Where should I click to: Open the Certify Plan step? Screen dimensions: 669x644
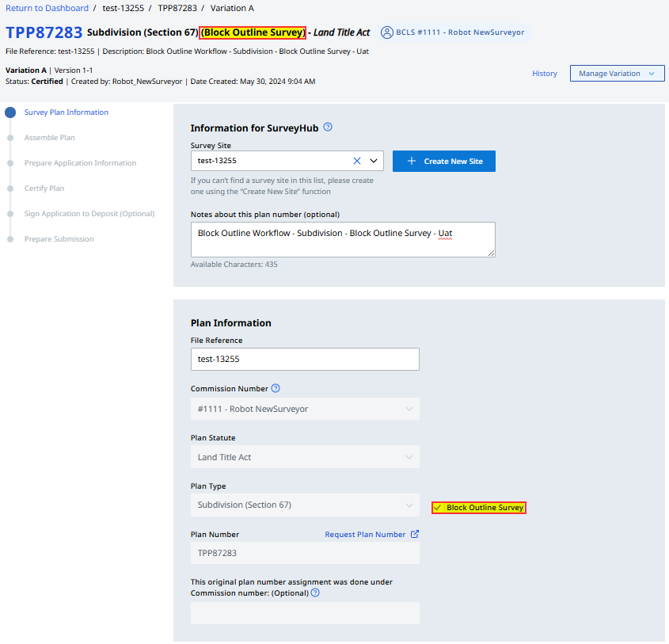(44, 189)
